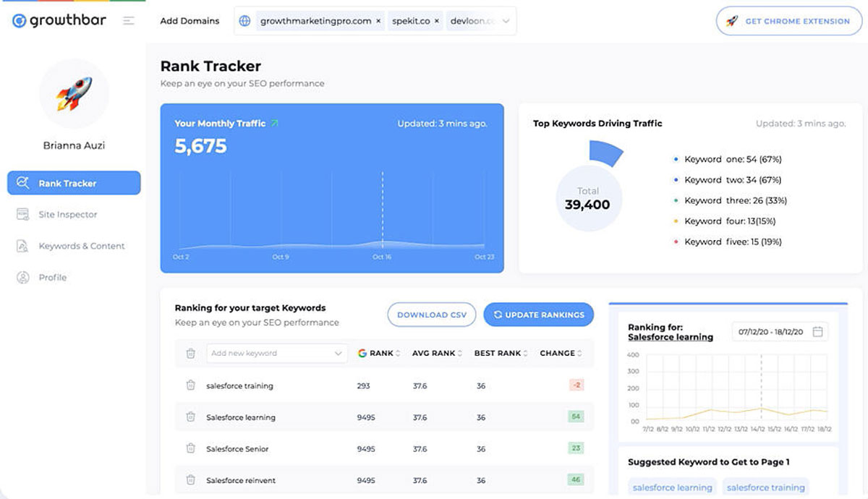Delete Salesforce learning keyword row
Viewport: 868px width, 499px height.
point(191,417)
